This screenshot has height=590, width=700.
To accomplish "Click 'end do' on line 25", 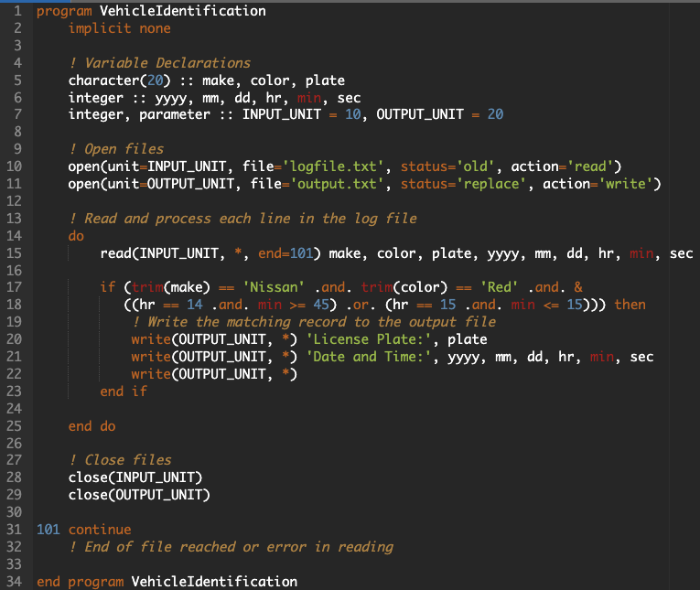I will [92, 426].
